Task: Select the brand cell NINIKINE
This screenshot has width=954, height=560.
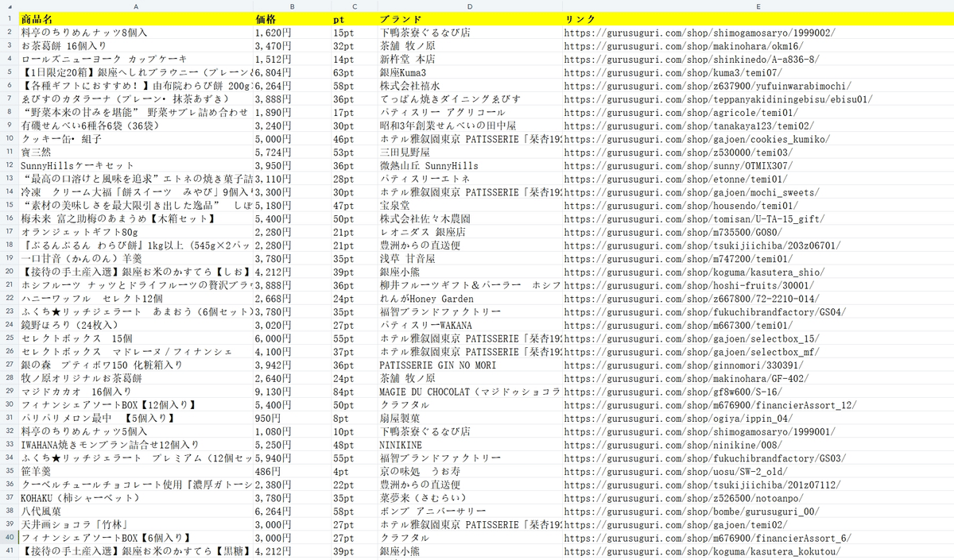Action: [470, 444]
